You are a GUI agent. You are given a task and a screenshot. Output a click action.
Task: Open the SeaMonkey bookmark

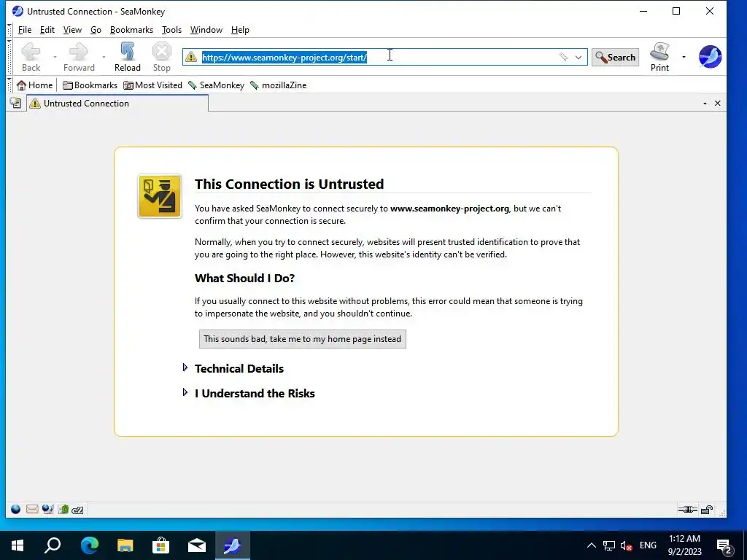pos(216,85)
